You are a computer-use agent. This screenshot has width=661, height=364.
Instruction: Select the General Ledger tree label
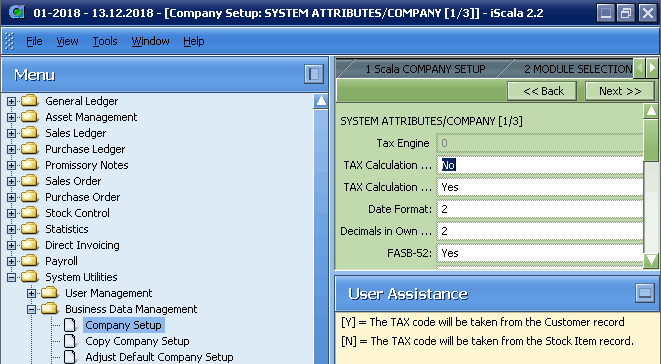82,101
